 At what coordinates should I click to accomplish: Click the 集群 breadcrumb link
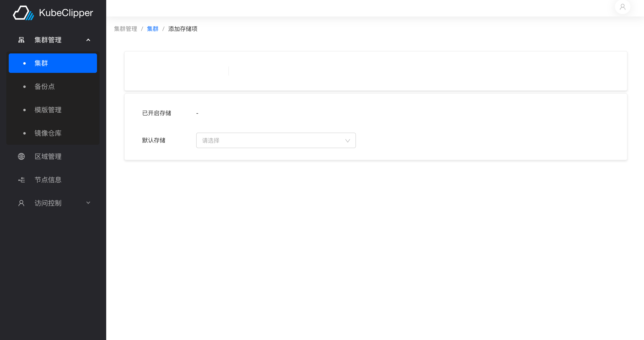[x=153, y=29]
